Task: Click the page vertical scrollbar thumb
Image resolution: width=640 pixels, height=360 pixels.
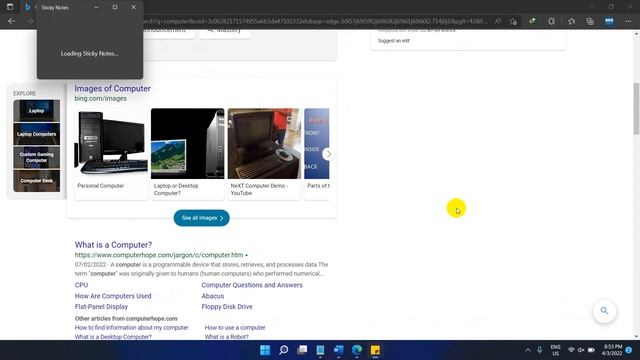Action: click(x=636, y=108)
